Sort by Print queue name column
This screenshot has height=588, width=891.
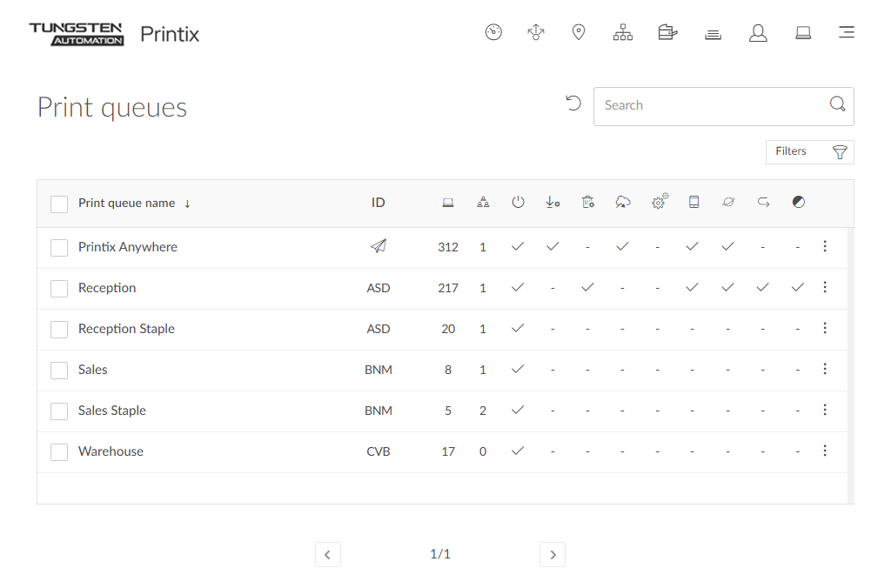pos(127,204)
